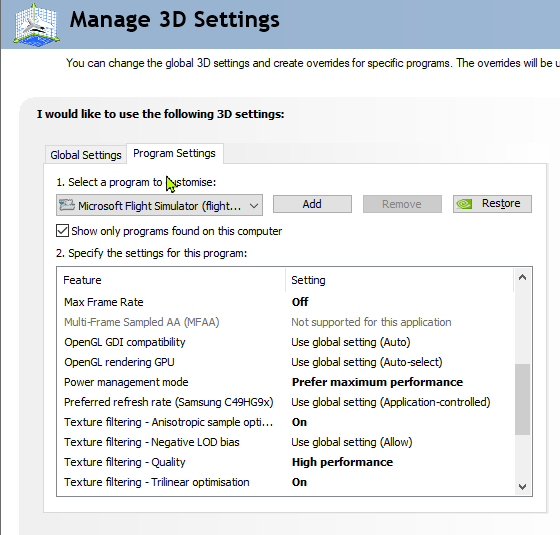This screenshot has height=535, width=560.
Task: Click the Setting column header
Action: (400, 280)
